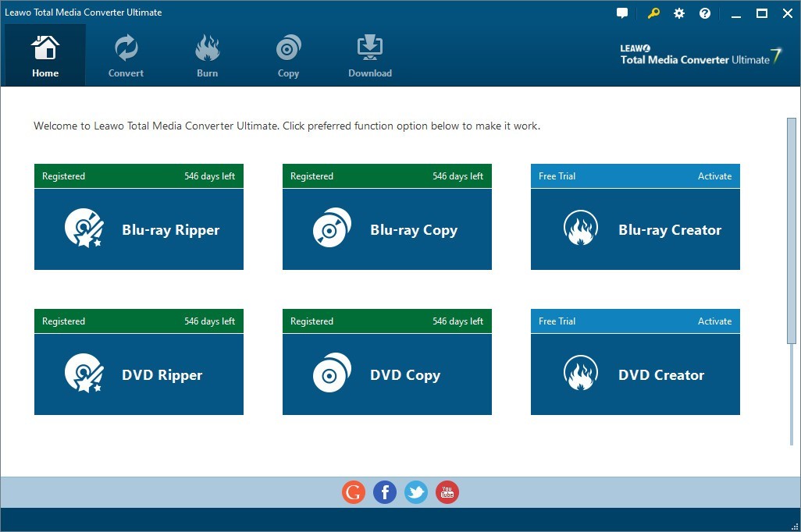
Task: Activate the Blu-ray Creator trial
Action: click(714, 176)
